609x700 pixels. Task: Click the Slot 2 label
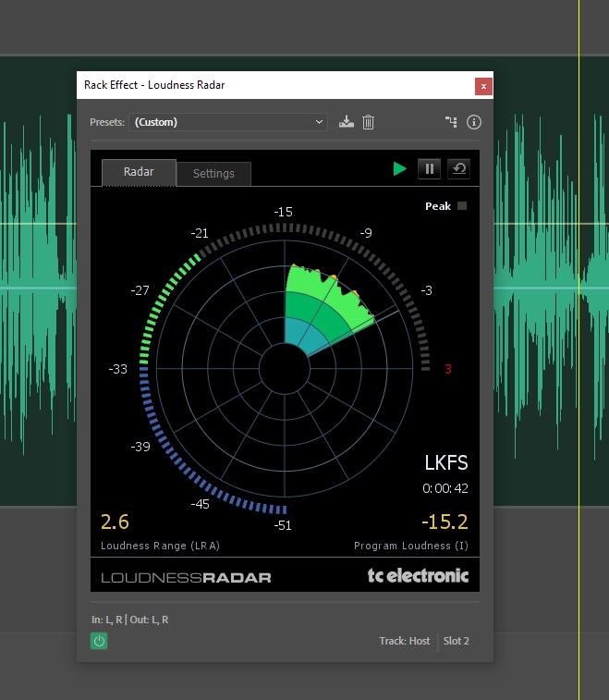click(456, 641)
